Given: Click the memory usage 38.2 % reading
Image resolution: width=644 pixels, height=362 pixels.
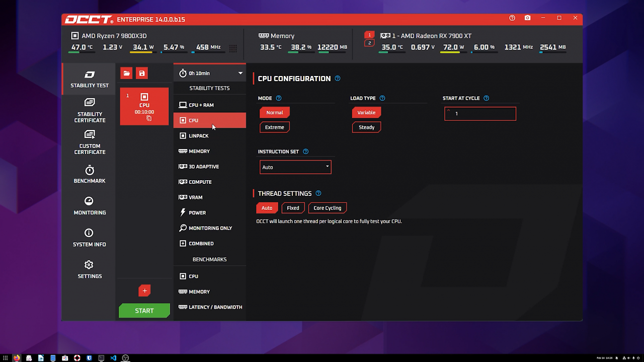Looking at the screenshot, I should coord(301,47).
